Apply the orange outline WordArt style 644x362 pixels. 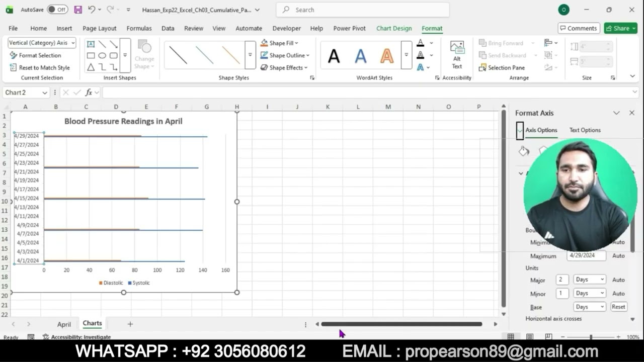coord(387,55)
